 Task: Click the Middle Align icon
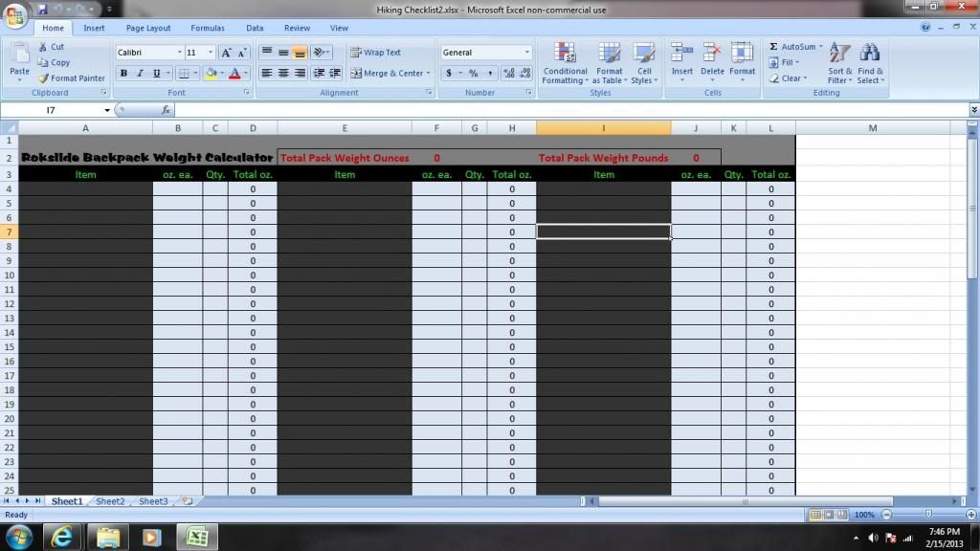(283, 53)
